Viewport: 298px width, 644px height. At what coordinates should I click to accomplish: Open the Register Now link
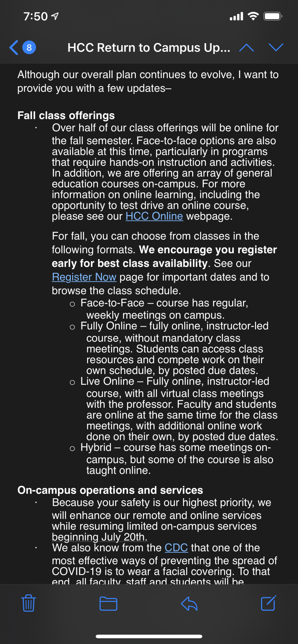tap(84, 277)
